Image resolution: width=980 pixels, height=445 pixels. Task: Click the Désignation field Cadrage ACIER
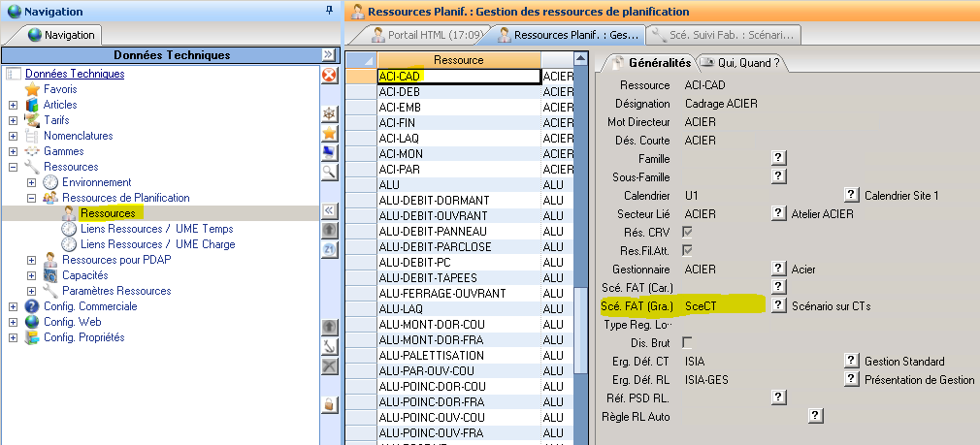(721, 103)
